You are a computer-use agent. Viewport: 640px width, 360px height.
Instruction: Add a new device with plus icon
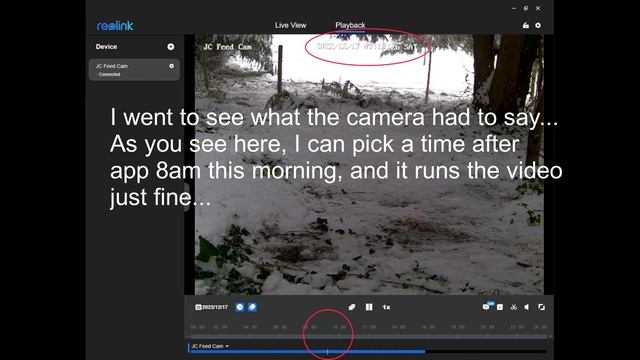click(171, 47)
